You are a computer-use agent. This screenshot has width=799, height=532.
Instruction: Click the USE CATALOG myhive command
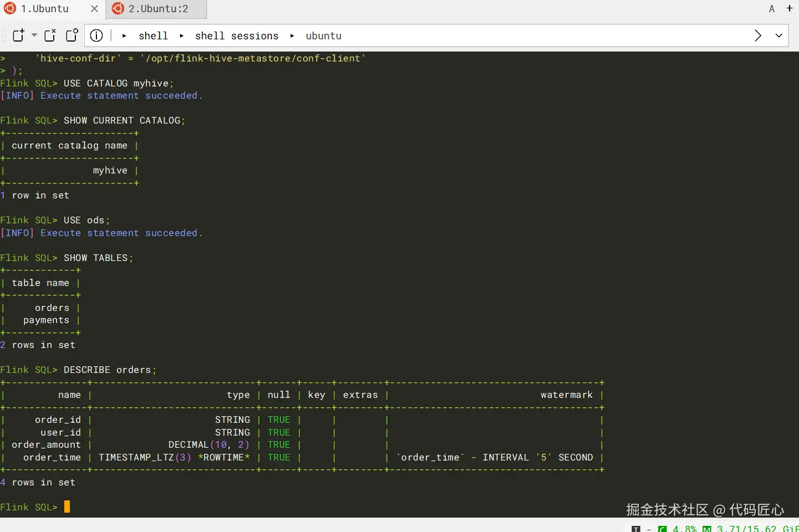pyautogui.click(x=119, y=83)
